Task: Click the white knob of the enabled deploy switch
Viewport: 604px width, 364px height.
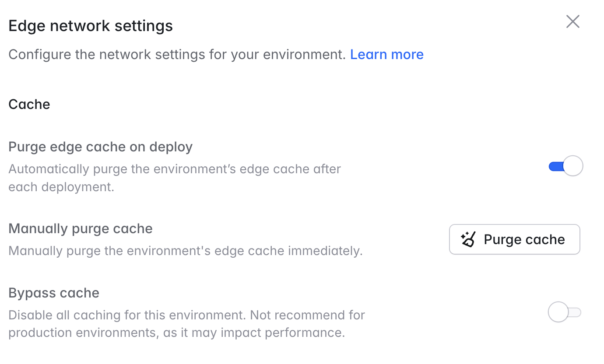Action: click(x=573, y=166)
